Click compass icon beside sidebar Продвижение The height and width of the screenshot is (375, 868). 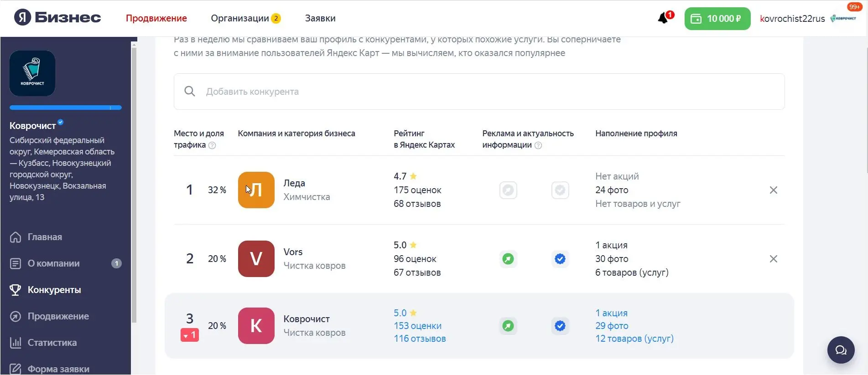pyautogui.click(x=16, y=316)
